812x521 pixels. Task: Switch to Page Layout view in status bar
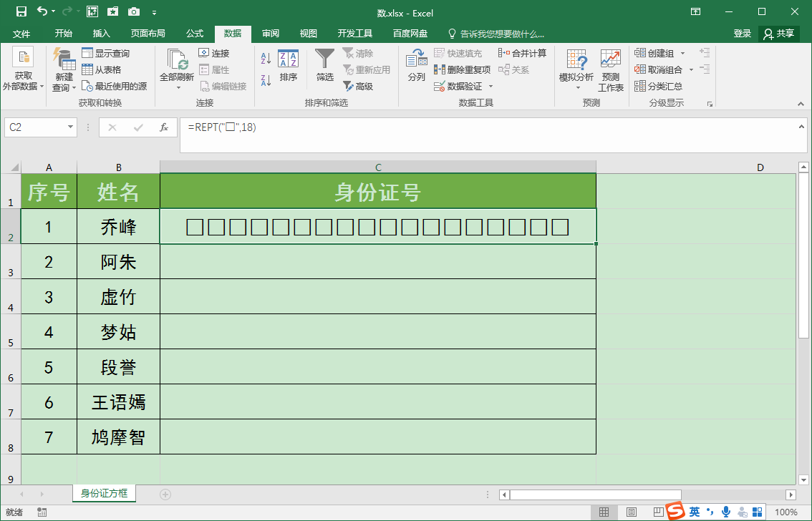(x=632, y=512)
